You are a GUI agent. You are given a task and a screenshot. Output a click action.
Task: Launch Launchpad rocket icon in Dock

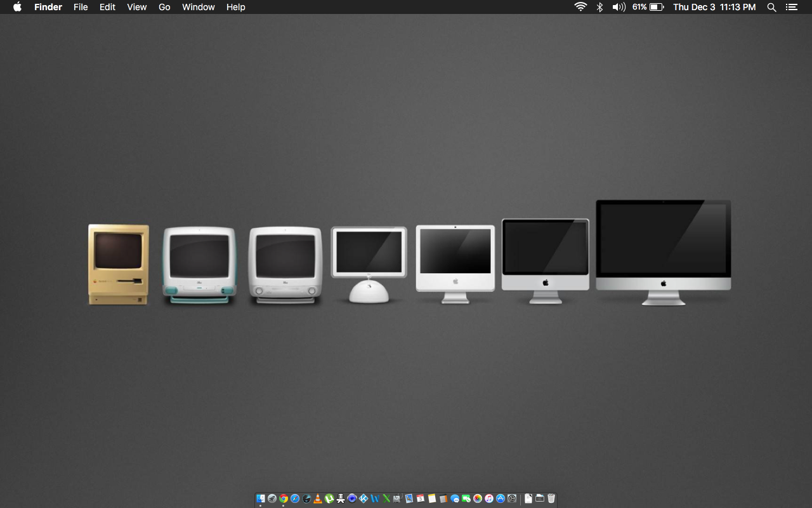coord(272,498)
